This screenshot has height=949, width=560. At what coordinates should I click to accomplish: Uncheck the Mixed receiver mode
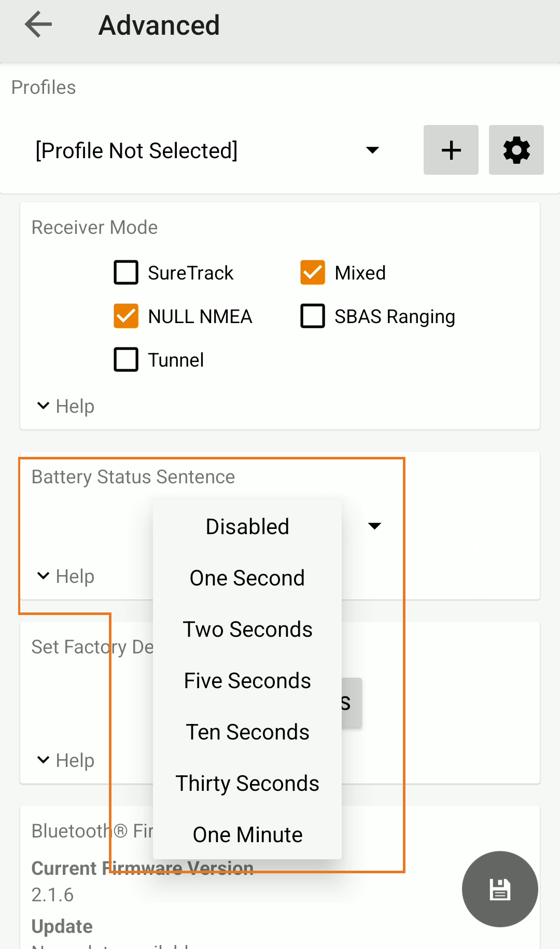pyautogui.click(x=313, y=273)
